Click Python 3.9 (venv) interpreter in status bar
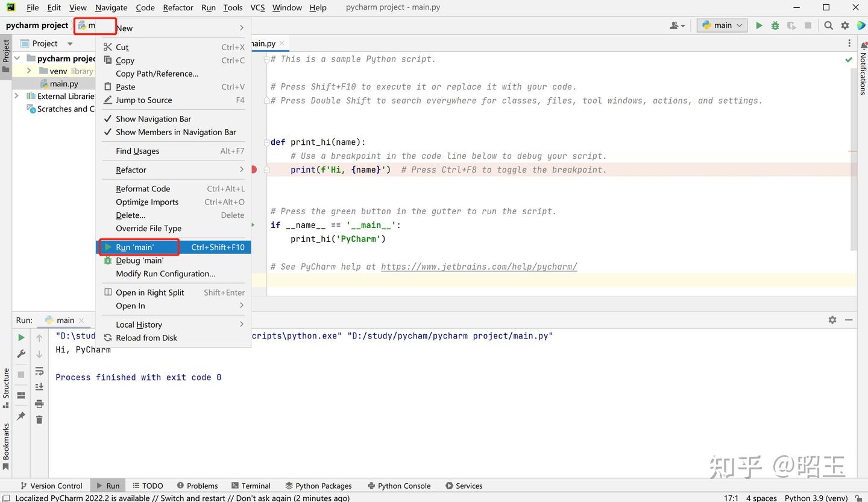The width and height of the screenshot is (868, 502). (x=816, y=498)
